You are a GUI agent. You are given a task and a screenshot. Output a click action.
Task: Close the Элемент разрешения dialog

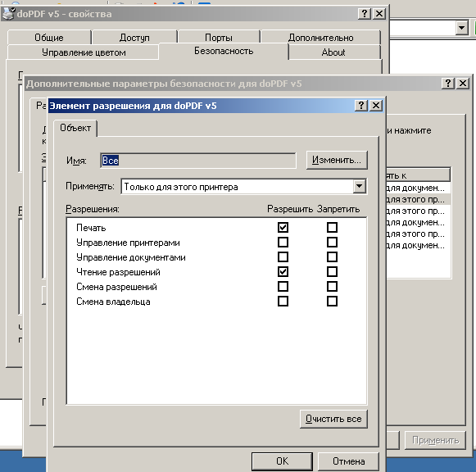[376, 106]
